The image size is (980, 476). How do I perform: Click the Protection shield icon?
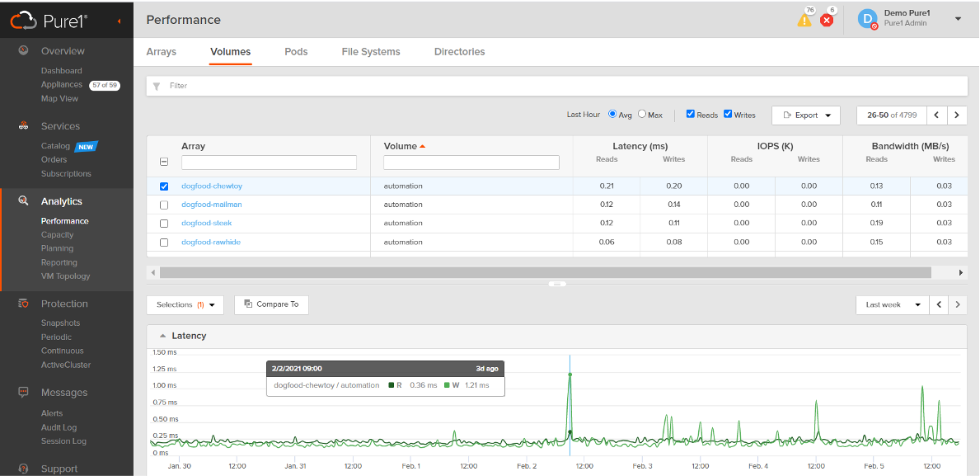click(23, 304)
